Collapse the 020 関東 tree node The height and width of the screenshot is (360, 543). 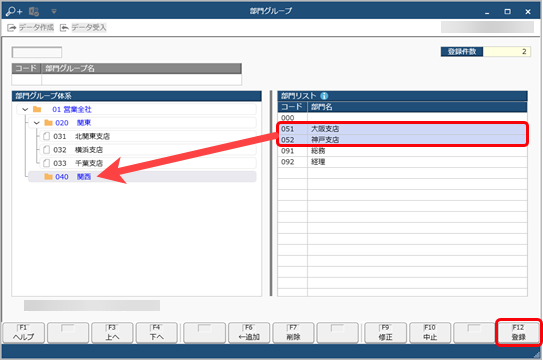click(37, 123)
